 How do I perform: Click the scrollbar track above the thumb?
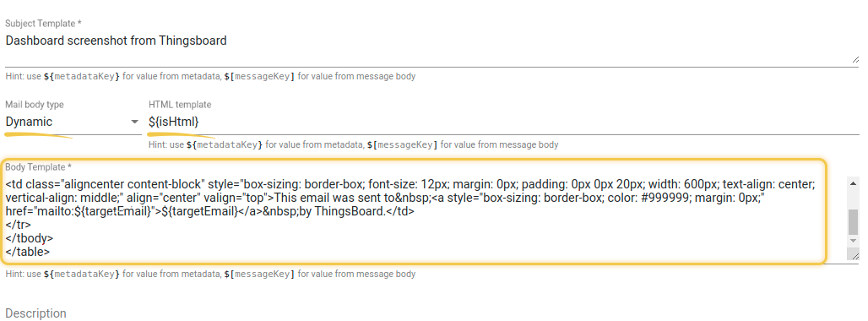click(x=853, y=199)
